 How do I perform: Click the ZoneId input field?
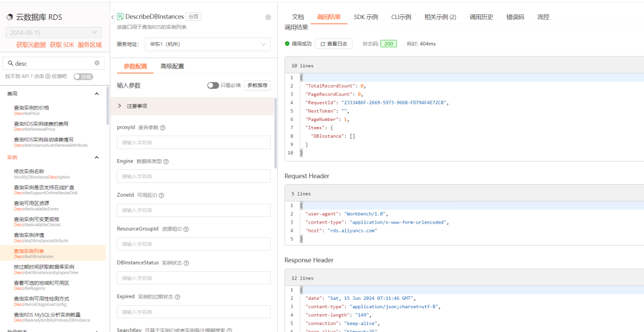coord(193,210)
